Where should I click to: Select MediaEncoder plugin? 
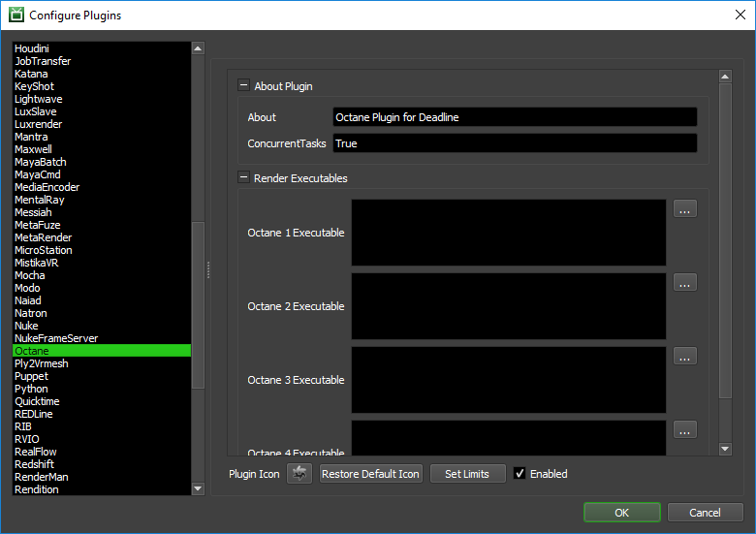(102, 187)
